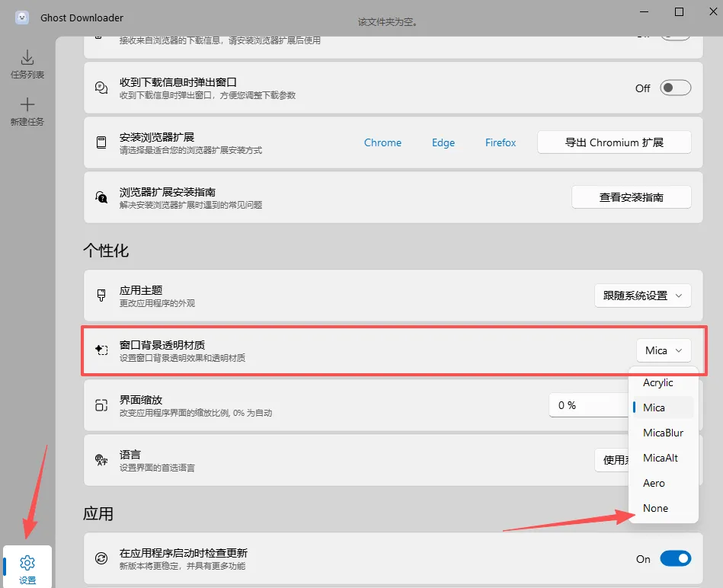Choose MicaAlt material option
Screen dimensions: 723x588
[663, 458]
